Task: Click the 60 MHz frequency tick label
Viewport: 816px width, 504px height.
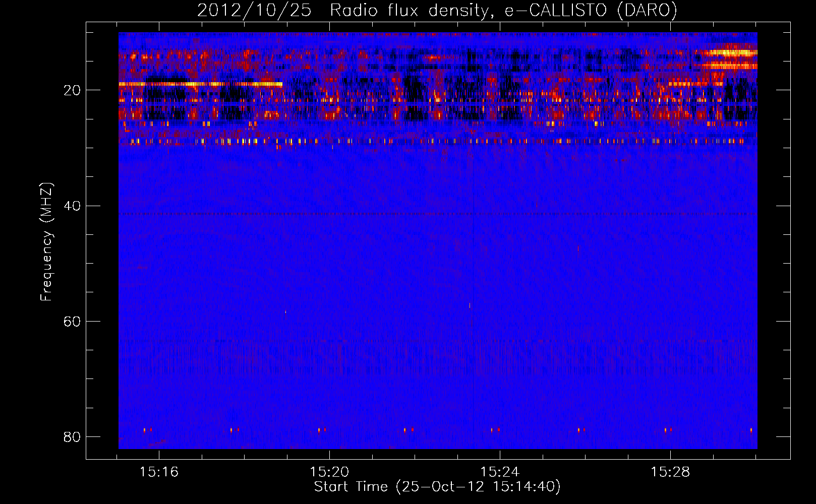Action: (72, 322)
